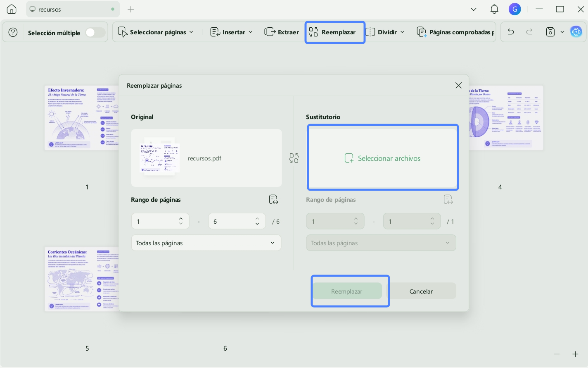Select page 1 Efecto Invernadero thumbnail
Image resolution: width=588 pixels, height=368 pixels.
(x=82, y=117)
